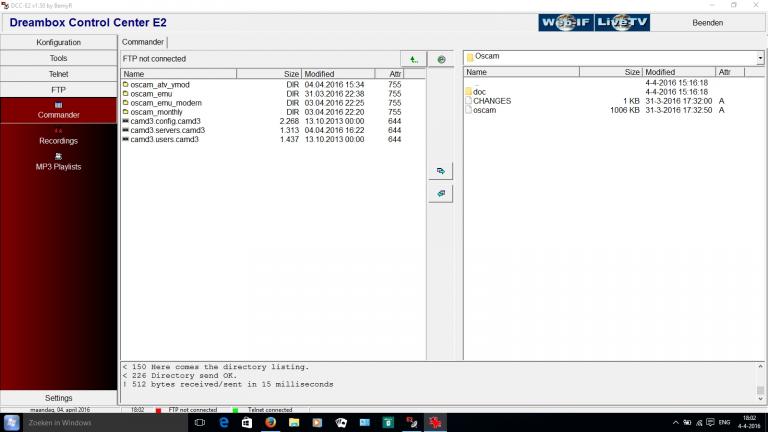Viewport: 768px width, 432px height.
Task: Open the Web-IF logo button
Action: [565, 22]
